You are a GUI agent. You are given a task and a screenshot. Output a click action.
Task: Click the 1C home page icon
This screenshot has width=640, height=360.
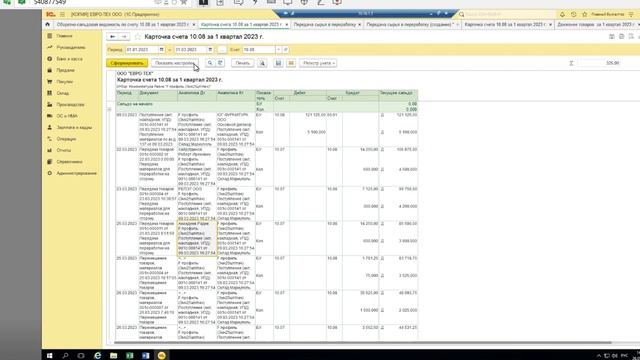[48, 24]
